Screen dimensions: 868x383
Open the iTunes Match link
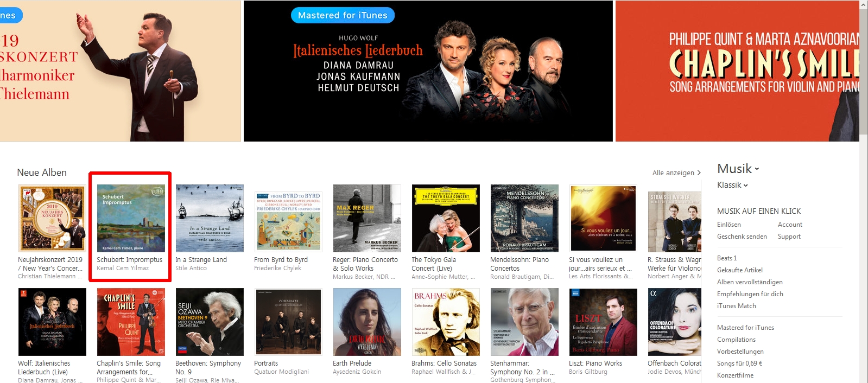737,306
